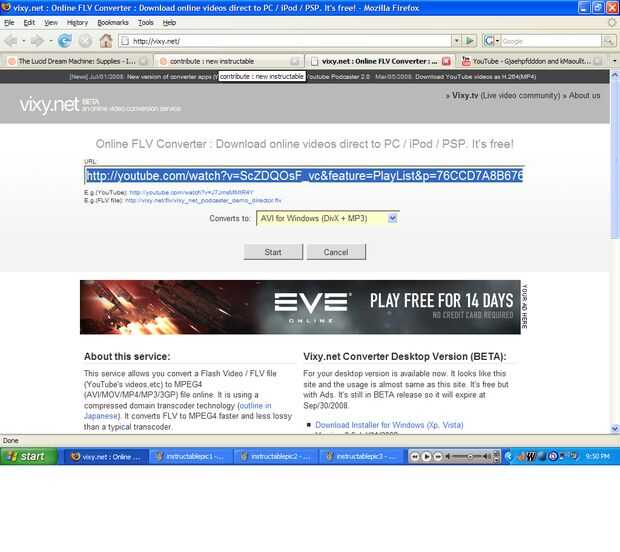620x552 pixels.
Task: Select vixy.net Firefox taskbar button
Action: (106, 457)
